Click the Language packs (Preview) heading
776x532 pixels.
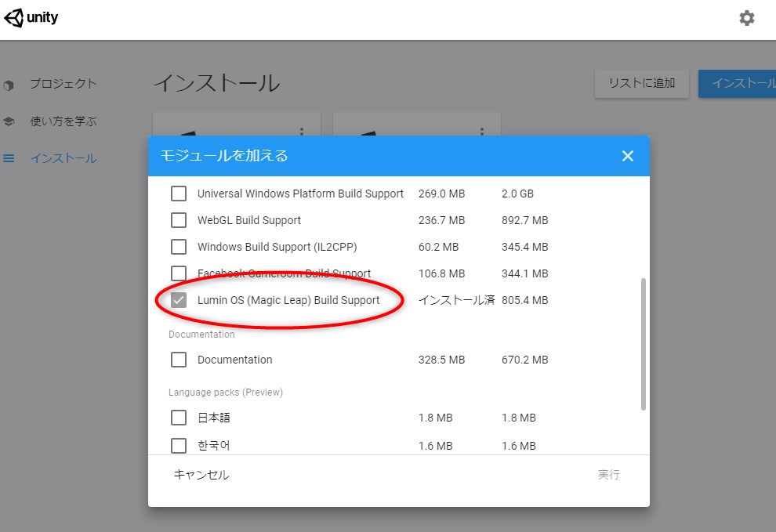(x=226, y=393)
